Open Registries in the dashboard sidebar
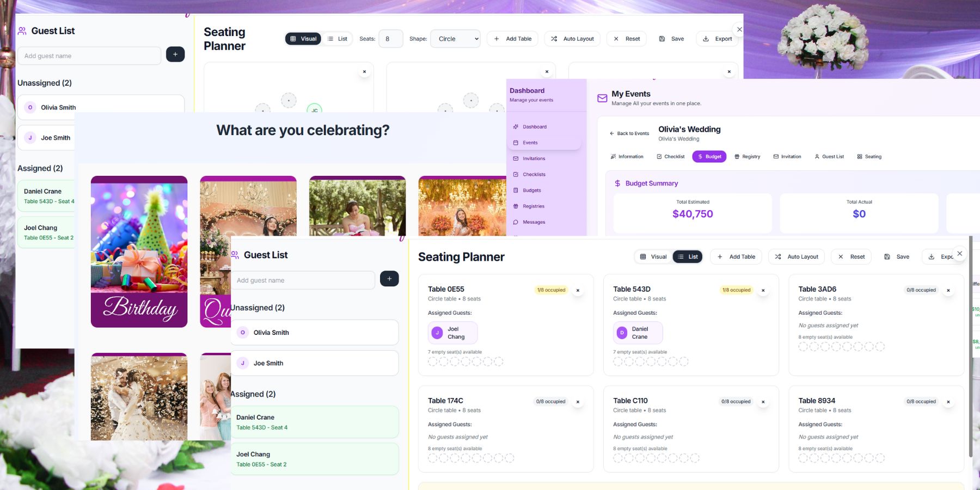Screen dimensions: 980x490 (x=533, y=206)
